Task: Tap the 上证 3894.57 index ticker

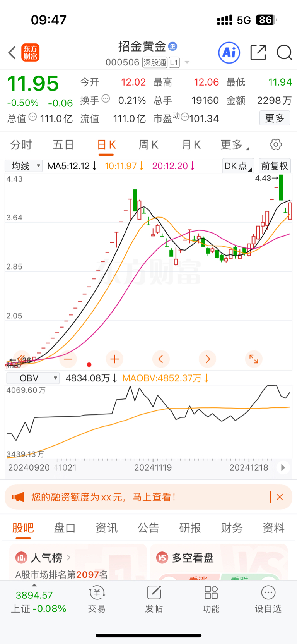Action: [x=38, y=602]
